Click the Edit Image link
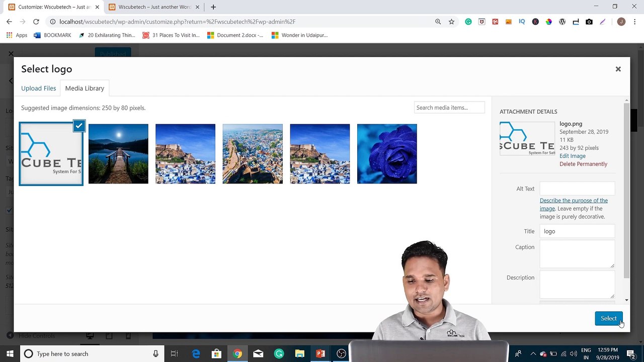This screenshot has width=644, height=362. [573, 156]
